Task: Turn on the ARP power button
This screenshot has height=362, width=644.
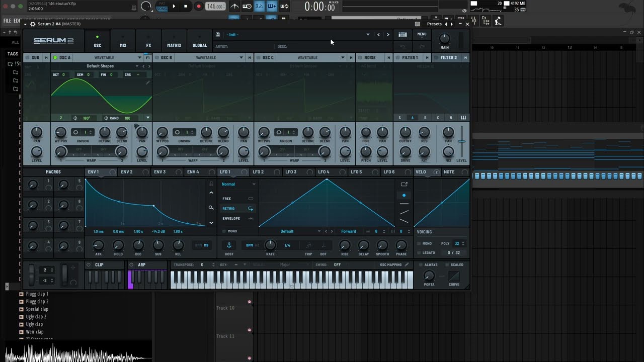Action: tap(132, 265)
